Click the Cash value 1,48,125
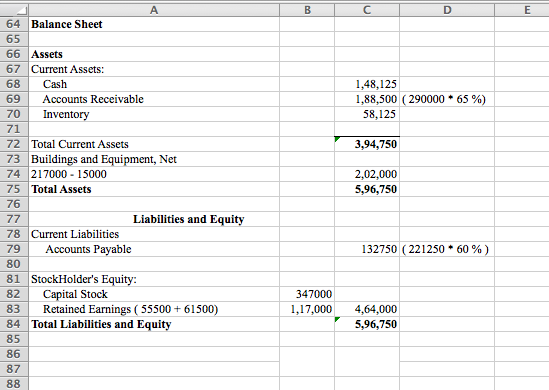 pos(367,84)
